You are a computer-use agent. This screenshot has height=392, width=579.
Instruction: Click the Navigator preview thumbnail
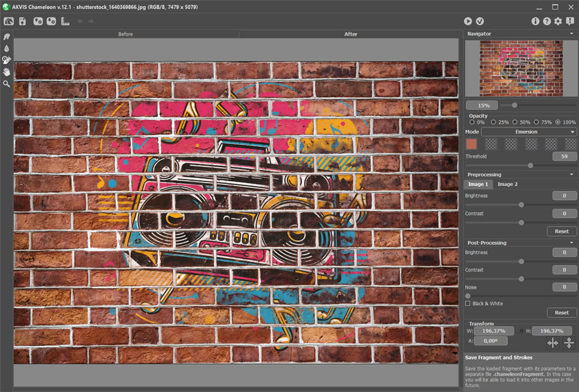(521, 68)
